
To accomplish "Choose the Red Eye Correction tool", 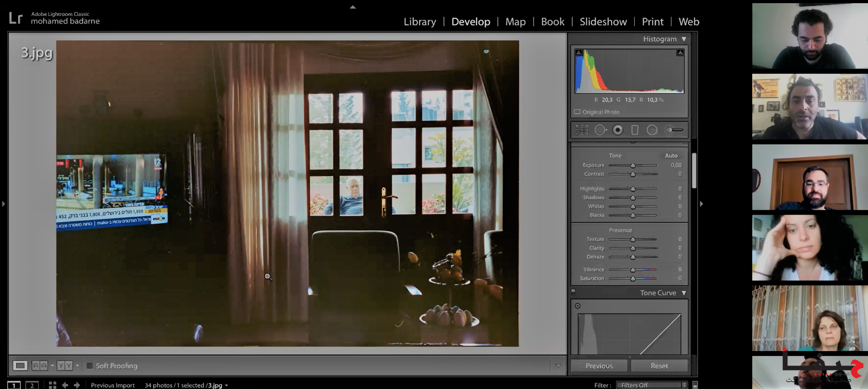I will [x=617, y=130].
